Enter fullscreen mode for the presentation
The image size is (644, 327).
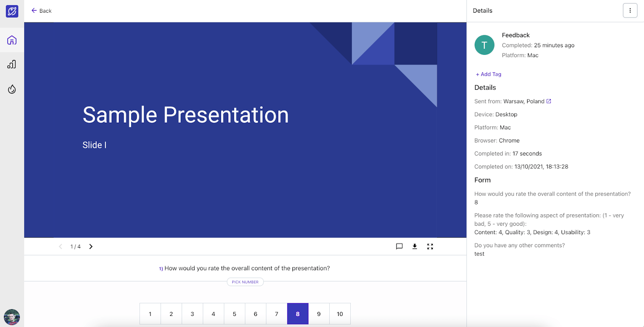point(430,246)
